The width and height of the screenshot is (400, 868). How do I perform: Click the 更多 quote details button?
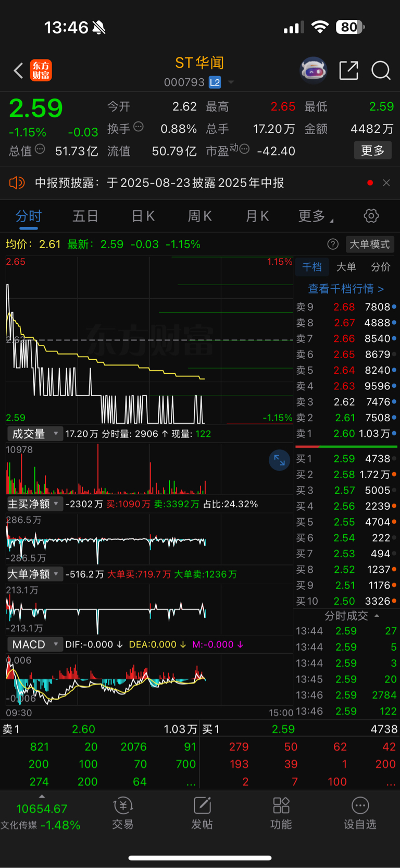pos(373,151)
